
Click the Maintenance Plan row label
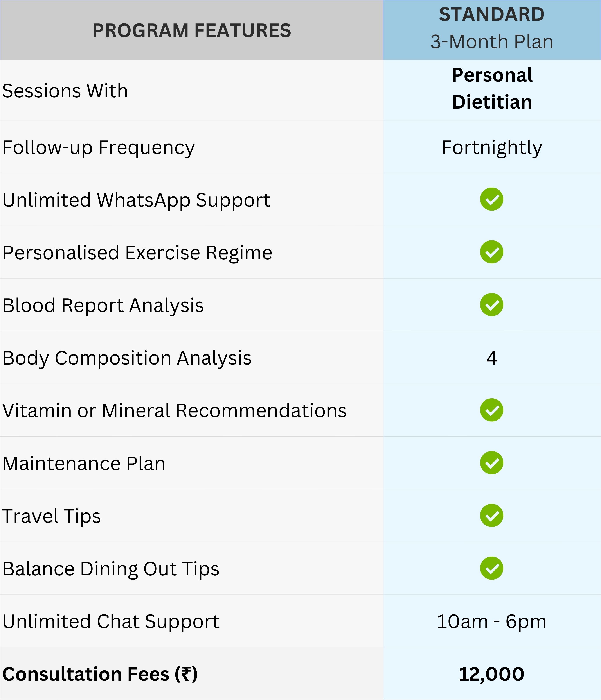pyautogui.click(x=84, y=463)
